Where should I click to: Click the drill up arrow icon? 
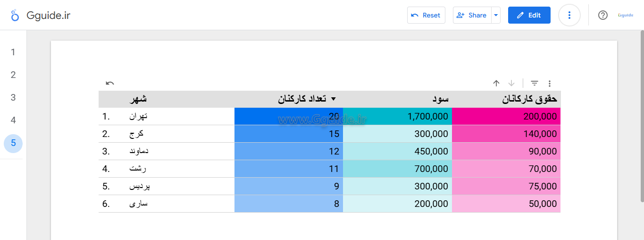[496, 83]
